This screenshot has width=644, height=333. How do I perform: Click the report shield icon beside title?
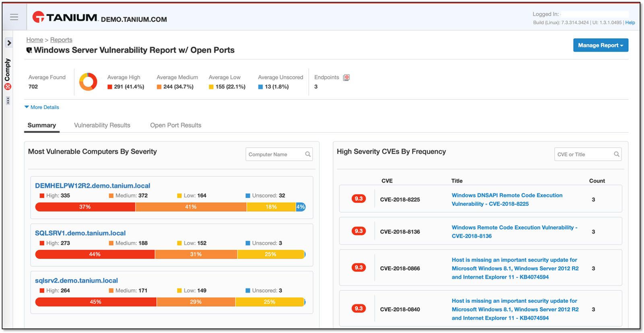[29, 50]
